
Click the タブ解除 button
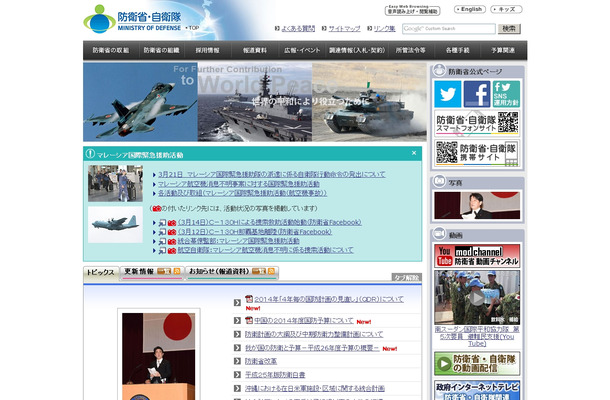407,277
